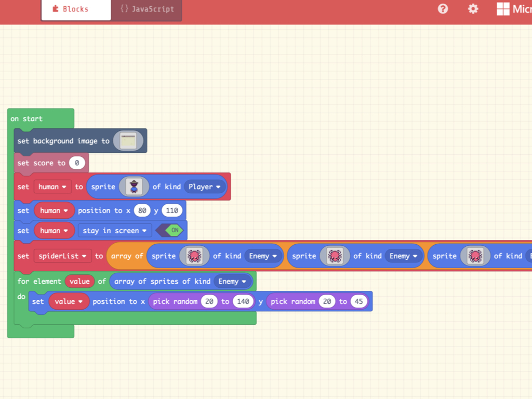The height and width of the screenshot is (399, 532).
Task: Edit the y pick random maximum 45
Action: click(x=358, y=301)
